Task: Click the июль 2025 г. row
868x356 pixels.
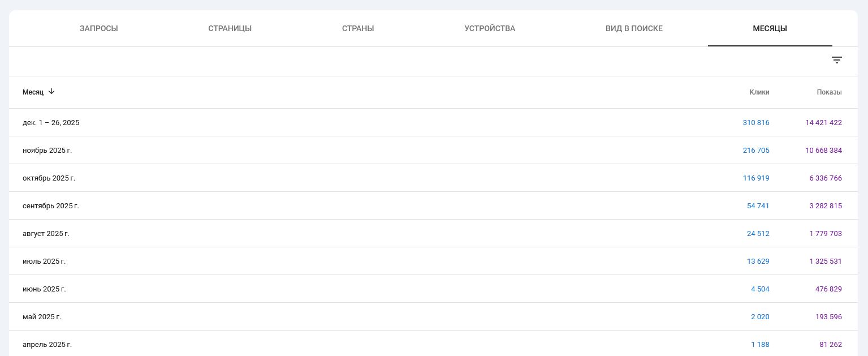Action: (44, 261)
